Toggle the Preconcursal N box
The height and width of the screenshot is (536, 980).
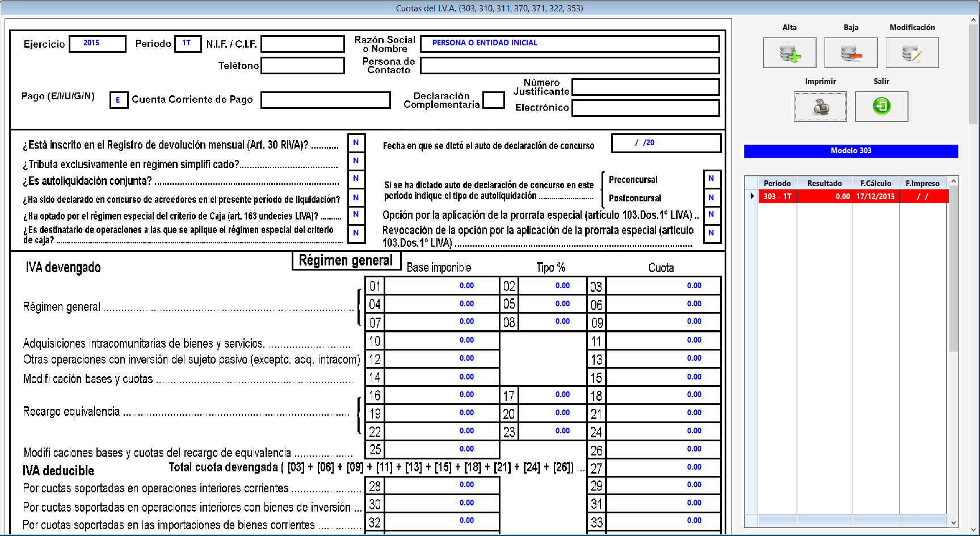pos(711,179)
